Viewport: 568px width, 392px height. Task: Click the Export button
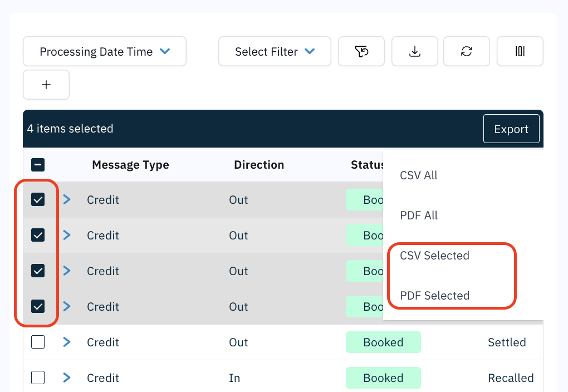coord(511,129)
